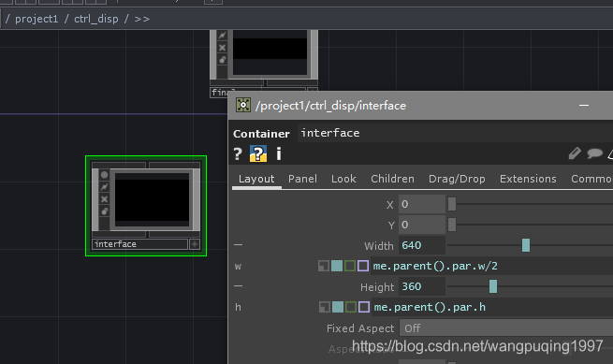Click the Height value field showing 360
613x364 pixels.
[x=422, y=286]
